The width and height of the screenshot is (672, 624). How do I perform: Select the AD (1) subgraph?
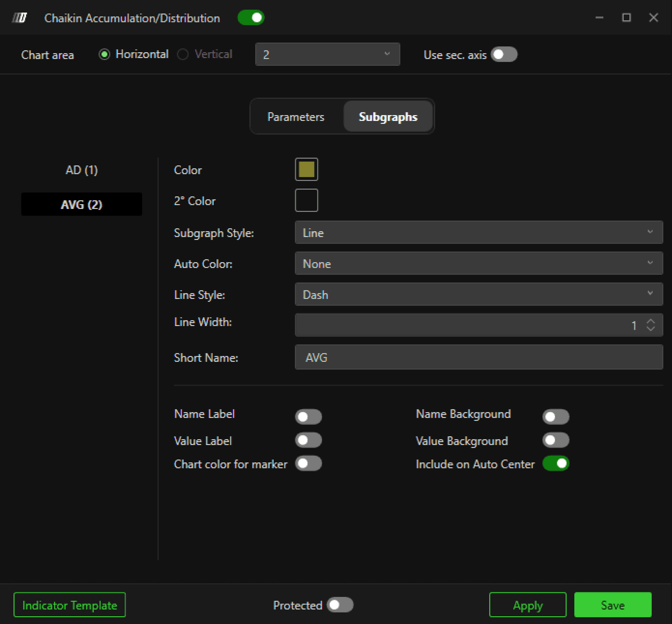coord(82,170)
